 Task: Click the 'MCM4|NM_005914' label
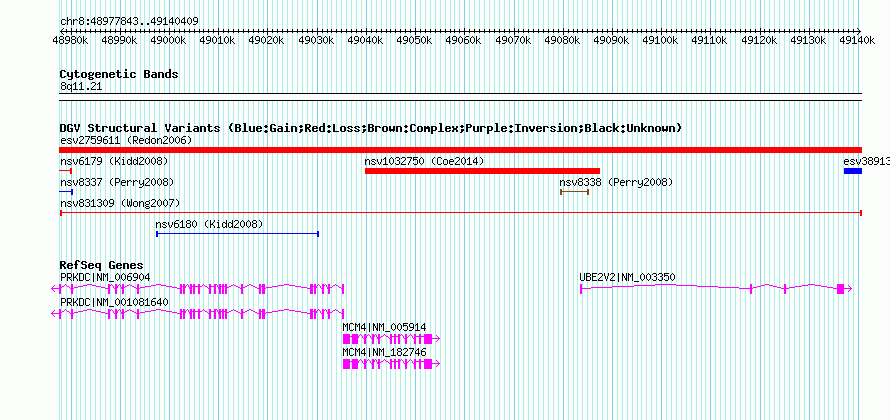tap(384, 327)
